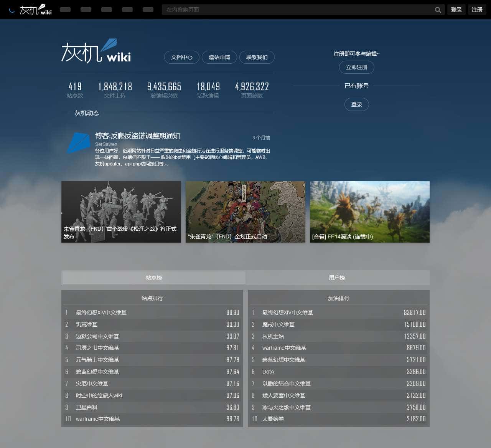Open warframe中文维基 in 站点排行
This screenshot has width=491, height=448.
[97, 419]
